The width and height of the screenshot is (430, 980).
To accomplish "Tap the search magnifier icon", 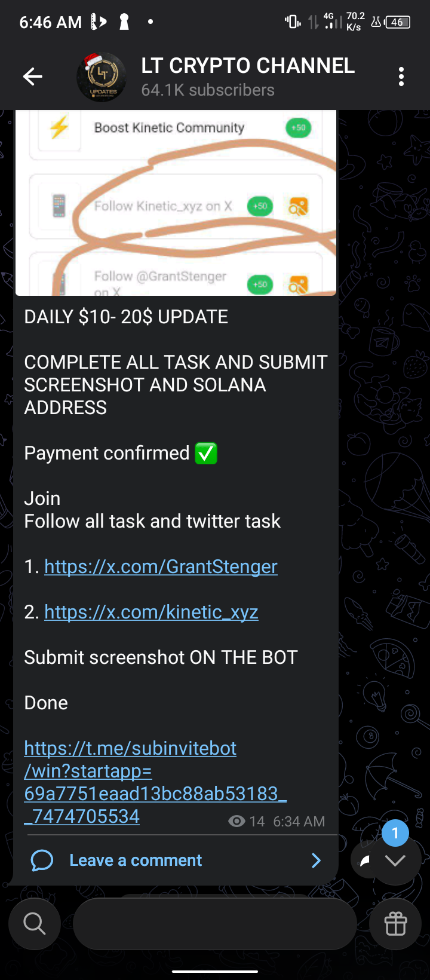I will [35, 923].
